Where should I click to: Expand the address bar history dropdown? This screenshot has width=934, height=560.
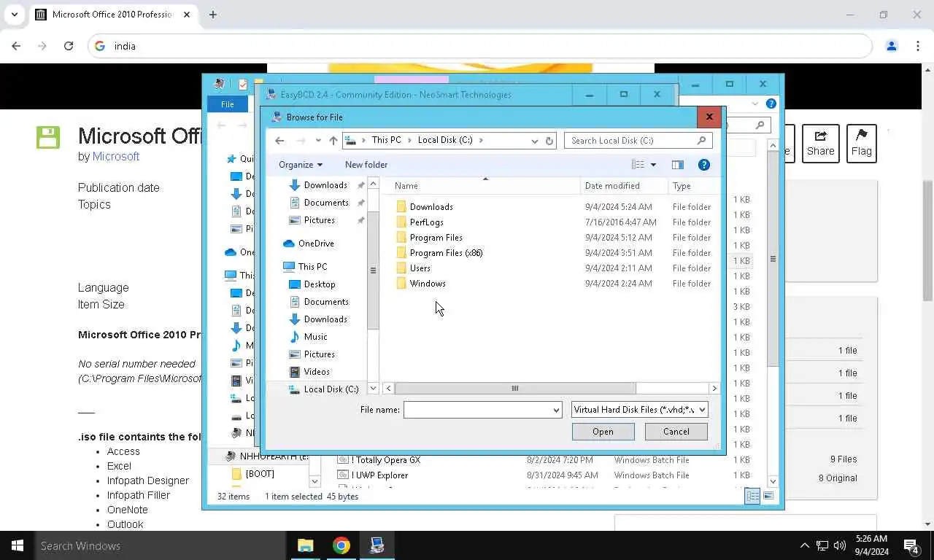(535, 141)
